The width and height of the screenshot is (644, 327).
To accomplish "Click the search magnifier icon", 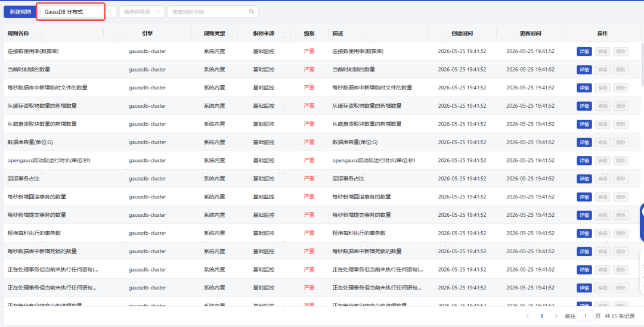I will click(252, 12).
